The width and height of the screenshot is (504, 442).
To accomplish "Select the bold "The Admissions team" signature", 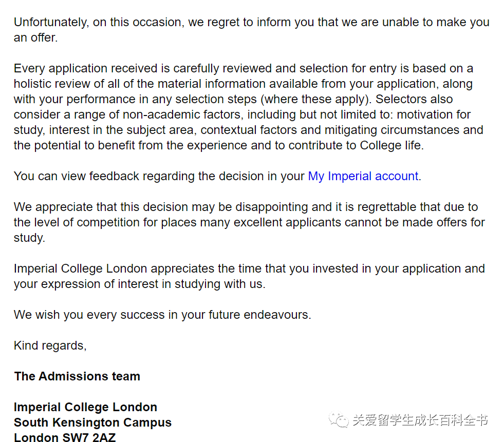I will pos(77,376).
